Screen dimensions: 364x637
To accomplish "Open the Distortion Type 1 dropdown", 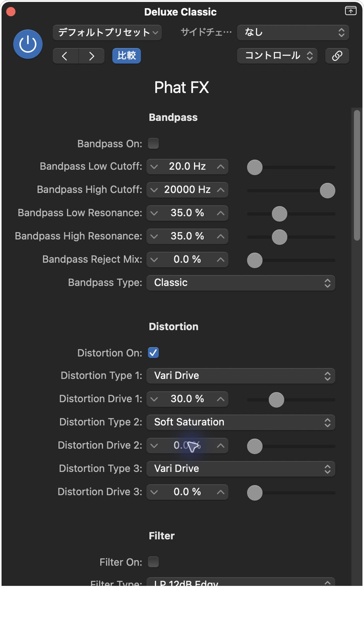I will 241,376.
